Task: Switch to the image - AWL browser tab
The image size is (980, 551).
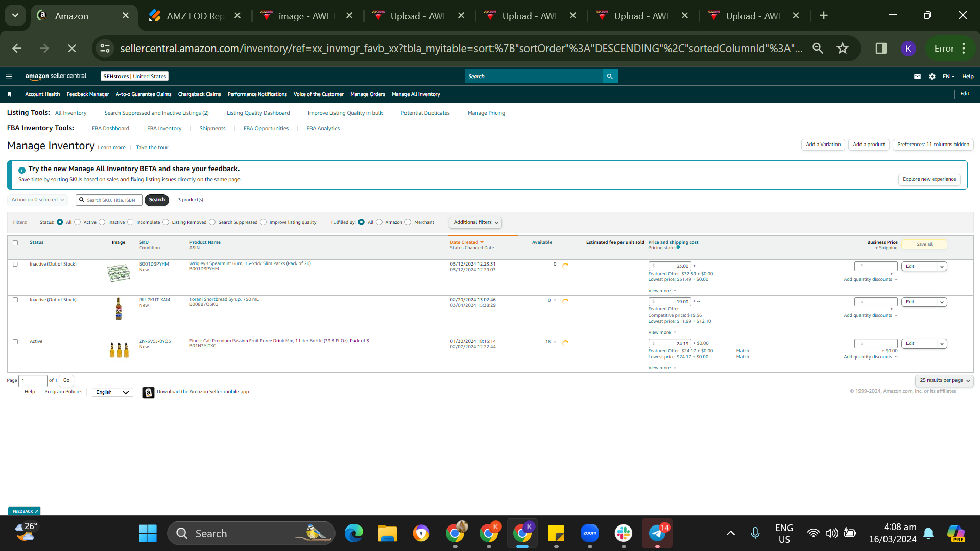Action: (306, 16)
